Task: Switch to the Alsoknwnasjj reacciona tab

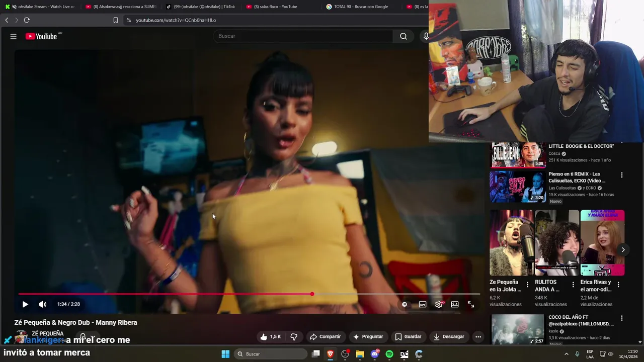Action: 122,7
